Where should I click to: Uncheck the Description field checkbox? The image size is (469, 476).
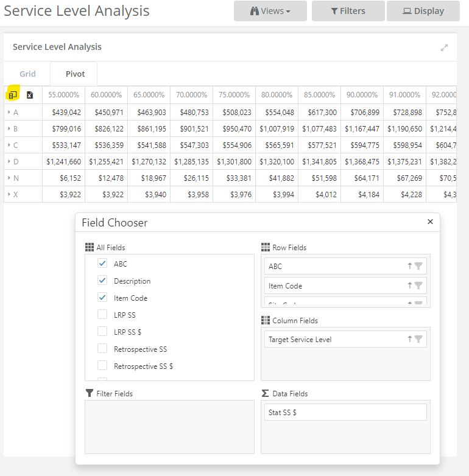102,280
